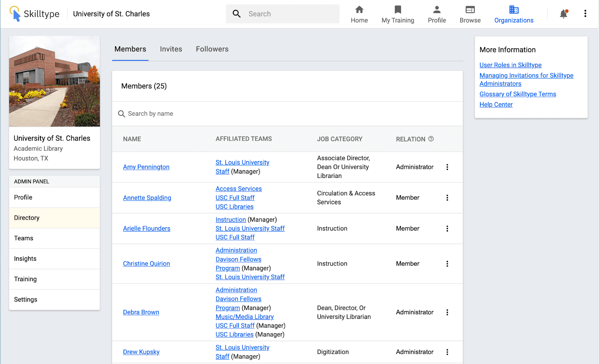Click the Search by name field
The height and width of the screenshot is (364, 599).
click(x=288, y=114)
